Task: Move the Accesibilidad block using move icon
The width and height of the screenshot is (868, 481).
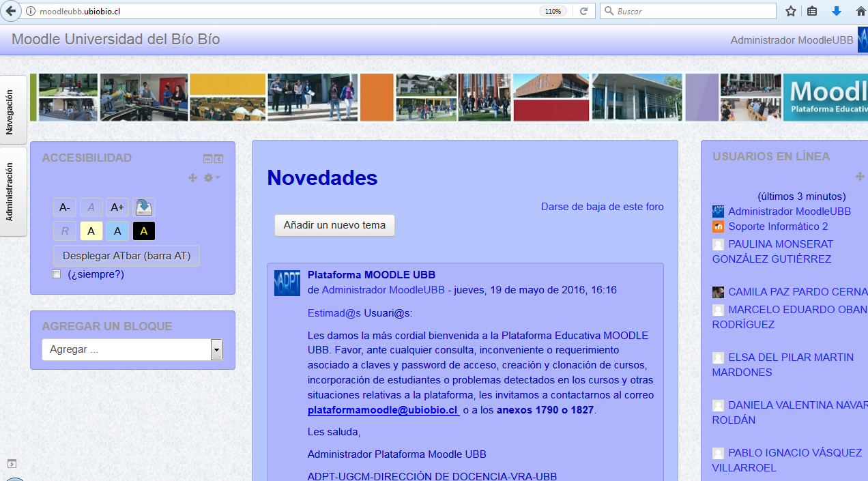Action: tap(192, 178)
